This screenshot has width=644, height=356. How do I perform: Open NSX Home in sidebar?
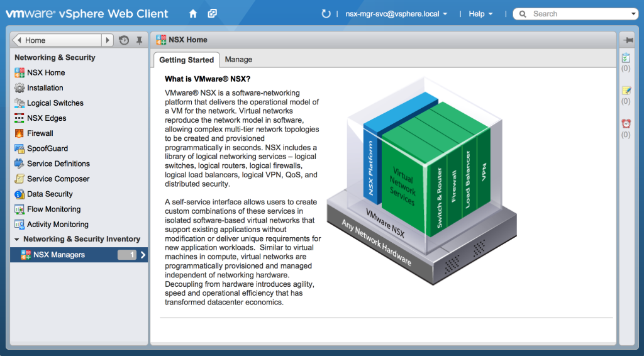pyautogui.click(x=46, y=73)
